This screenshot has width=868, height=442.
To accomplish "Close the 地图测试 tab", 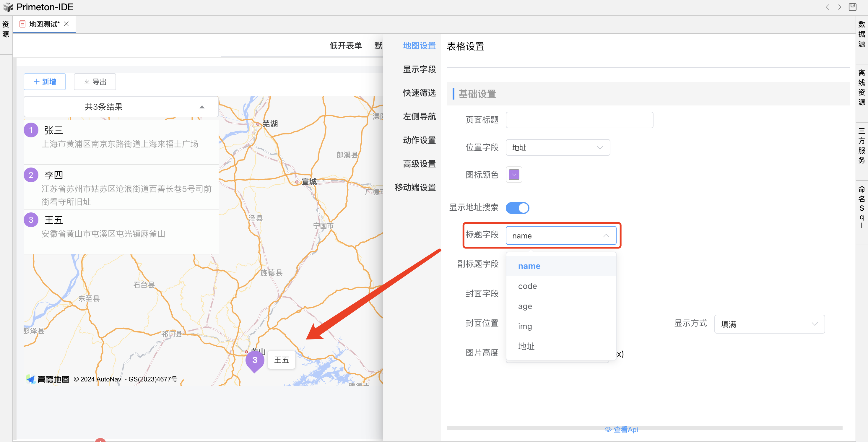I will (x=66, y=24).
